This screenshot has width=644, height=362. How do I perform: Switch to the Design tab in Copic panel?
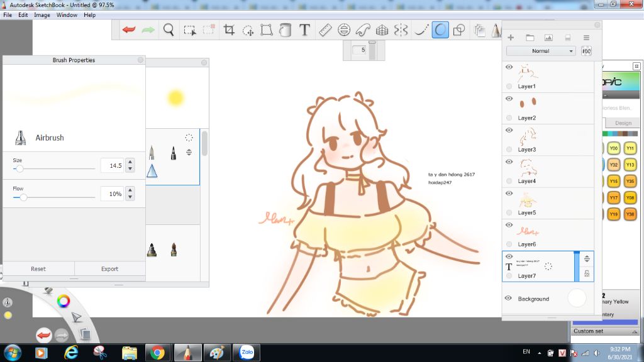click(623, 123)
